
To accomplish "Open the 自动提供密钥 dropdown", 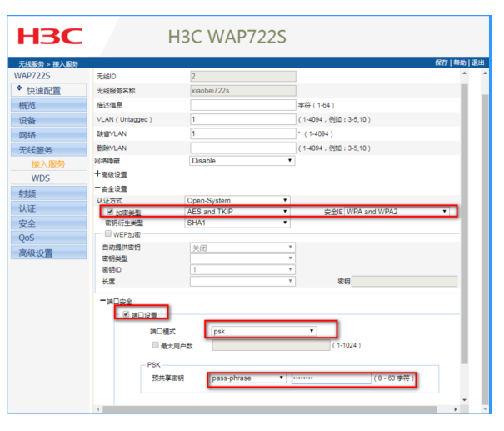I will pyautogui.click(x=242, y=248).
